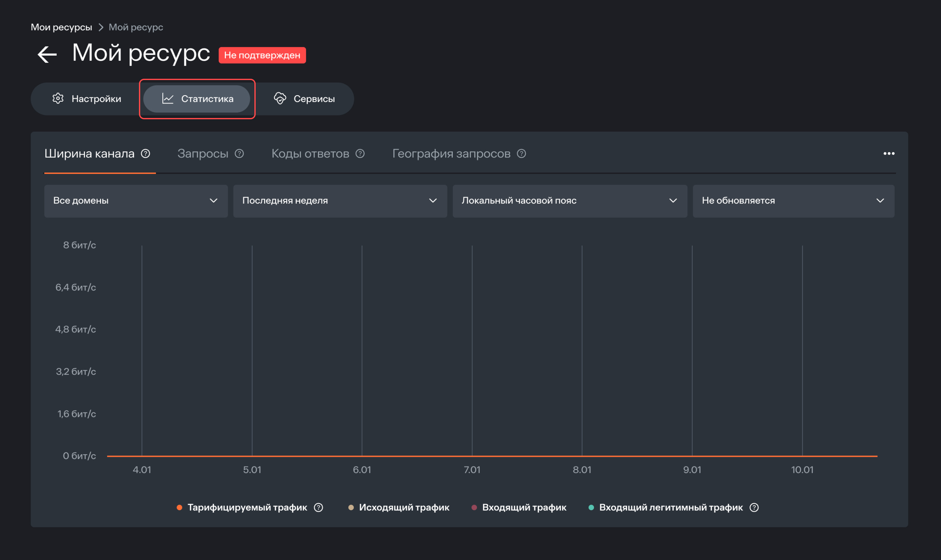The image size is (941, 560).
Task: Open the Настройки section
Action: click(x=87, y=99)
